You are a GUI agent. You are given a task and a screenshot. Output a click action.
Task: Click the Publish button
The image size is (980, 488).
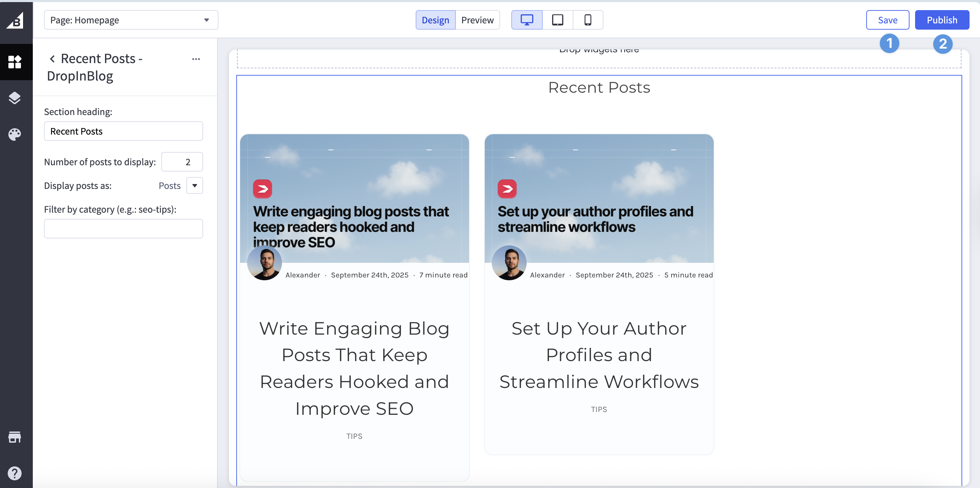click(942, 20)
